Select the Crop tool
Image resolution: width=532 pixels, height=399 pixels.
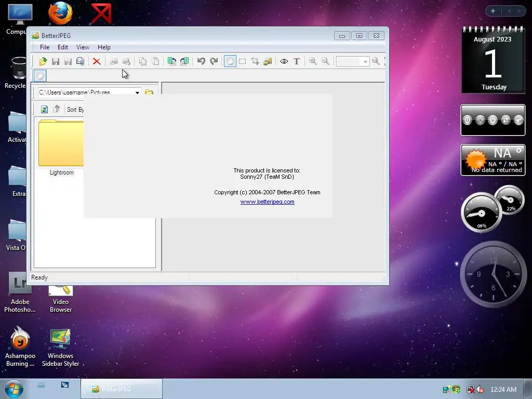255,61
